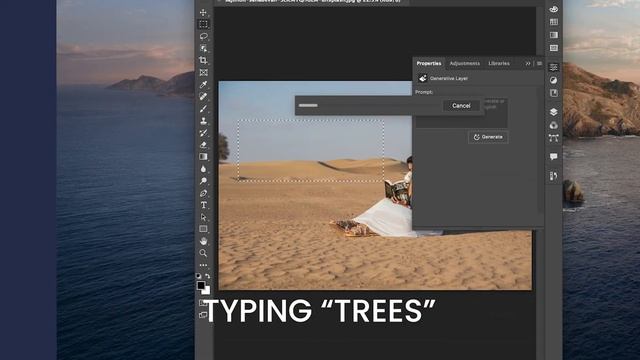This screenshot has height=360, width=640.
Task: Reset to default foreground and background colors
Action: point(199,276)
